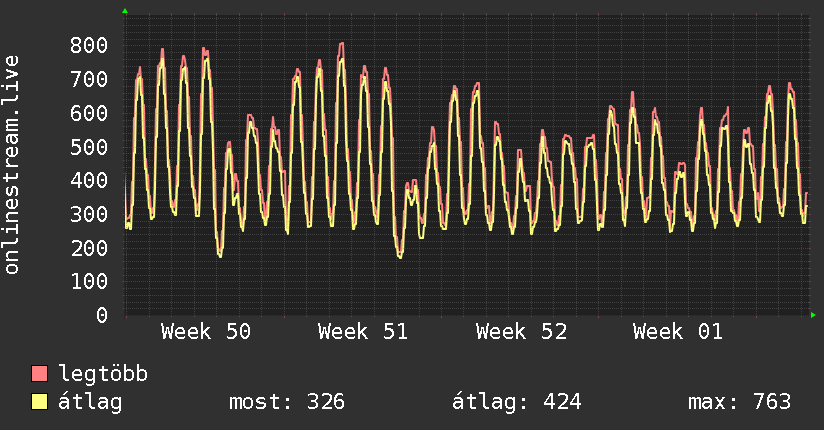Click the onlinestream.live vertical axis title
The width and height of the screenshot is (824, 430).
point(13,165)
